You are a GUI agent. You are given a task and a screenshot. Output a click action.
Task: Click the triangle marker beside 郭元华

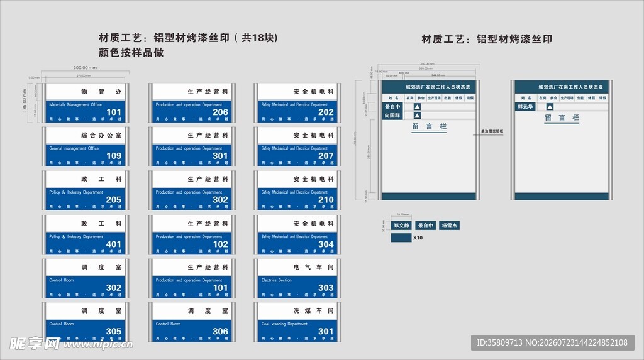coord(550,107)
